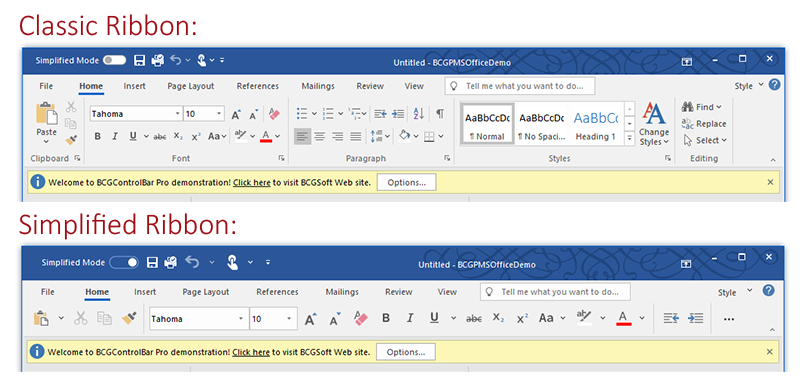Open Tahoma font dropdown in Classic Ribbon
Viewport: 808px width, 388px height.
(178, 114)
